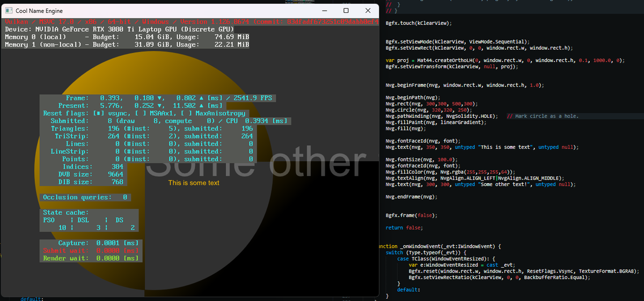Click the 'Bgfx.reset(window.rect.w' code line
The image size is (644, 301).
[x=523, y=271]
